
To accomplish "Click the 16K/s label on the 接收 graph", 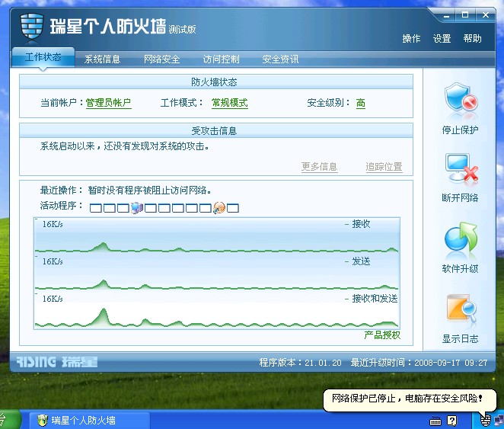I will tap(53, 224).
